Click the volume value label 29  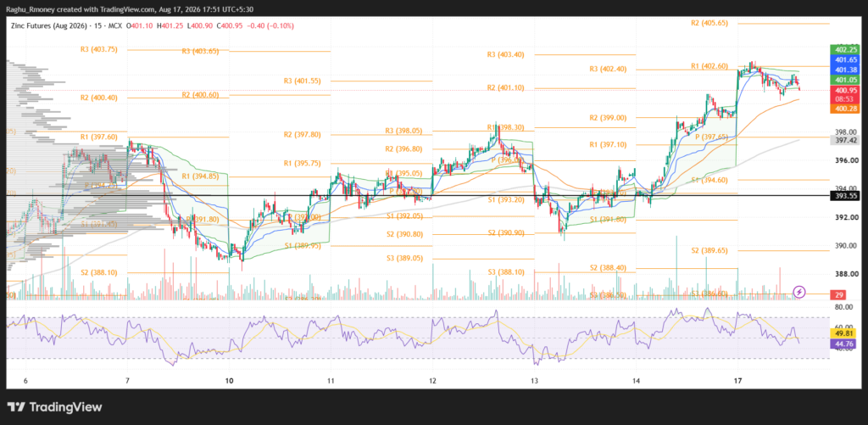[840, 294]
